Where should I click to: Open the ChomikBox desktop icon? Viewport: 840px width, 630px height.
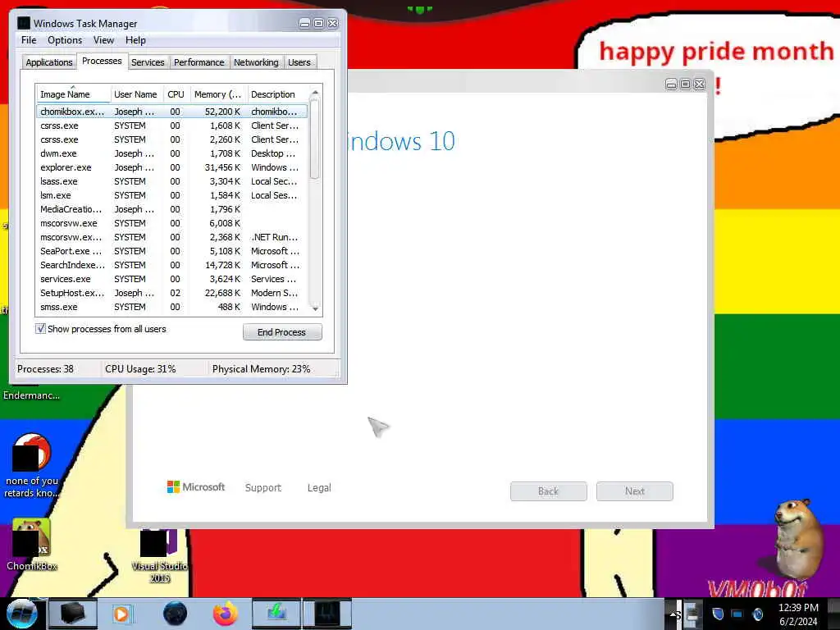32,545
